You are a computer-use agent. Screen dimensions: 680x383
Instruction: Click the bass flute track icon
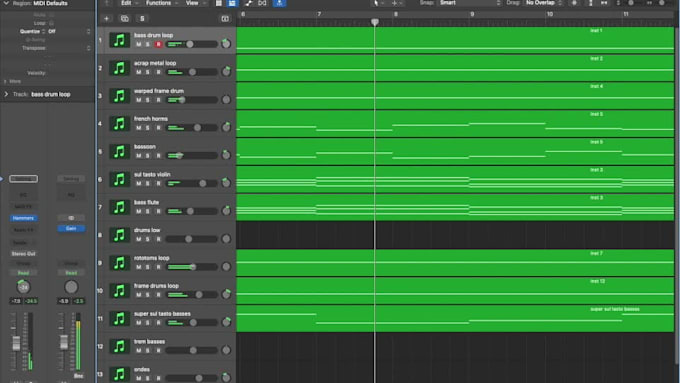coord(119,207)
